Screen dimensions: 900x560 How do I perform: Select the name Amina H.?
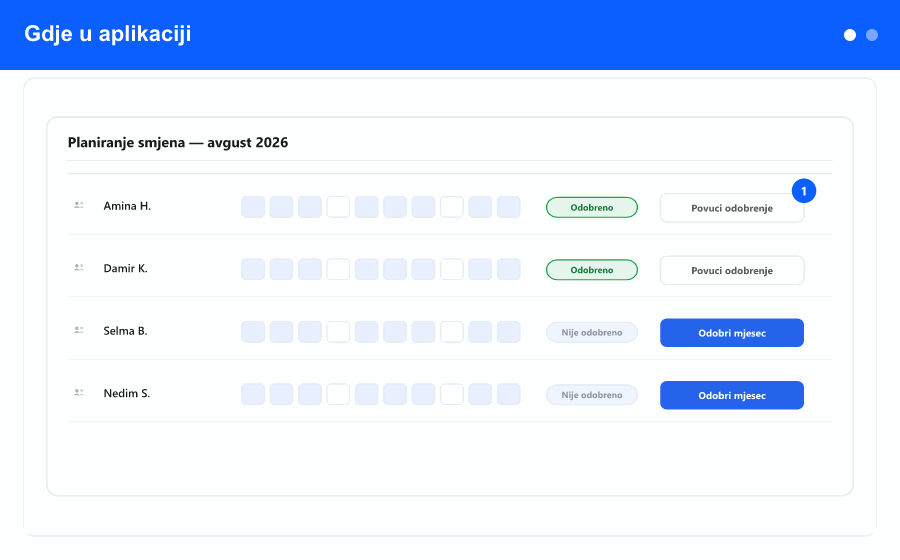click(x=127, y=206)
